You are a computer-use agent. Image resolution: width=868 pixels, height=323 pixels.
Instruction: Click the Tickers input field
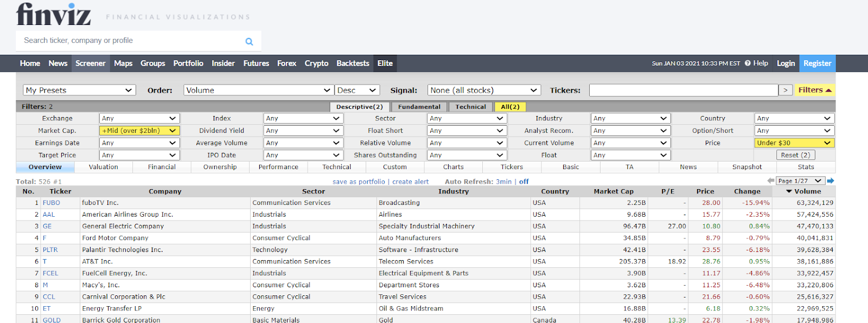pos(684,91)
